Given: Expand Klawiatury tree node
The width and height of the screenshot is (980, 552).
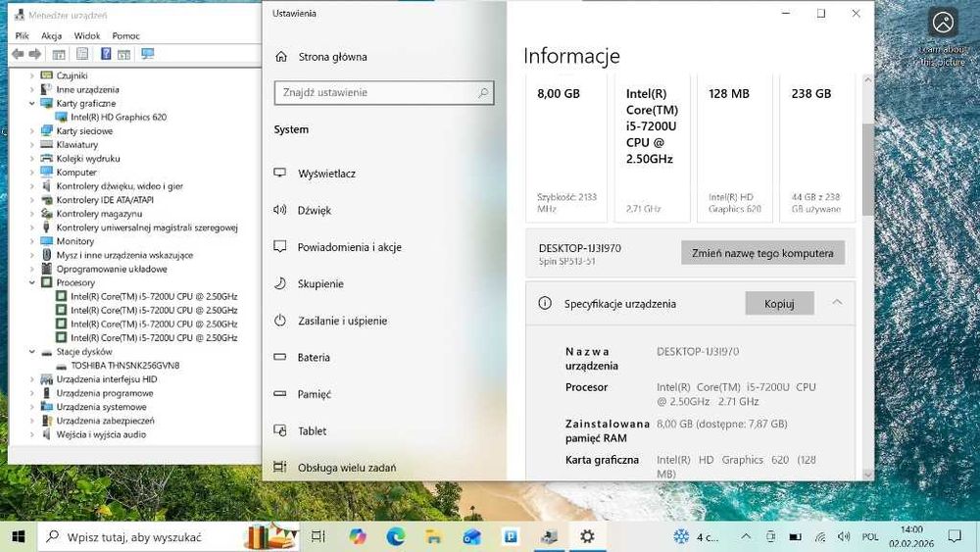Looking at the screenshot, I should coord(32,145).
